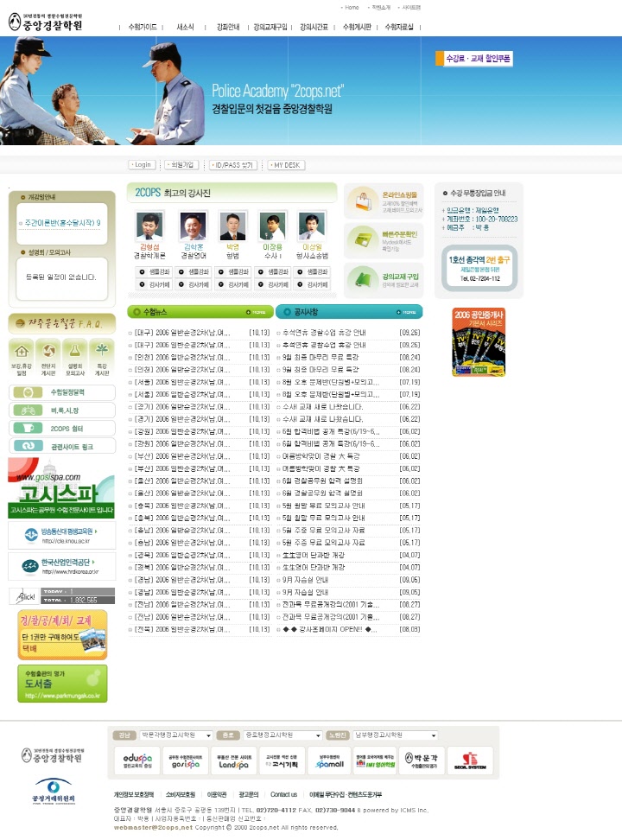
Task: Expand the 남부행정고시학원 dropdown
Action: 384,735
